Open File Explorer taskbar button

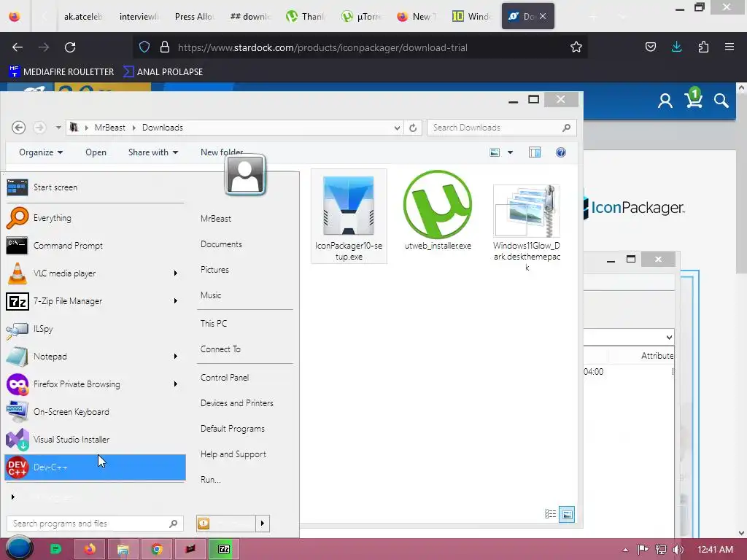click(x=123, y=549)
